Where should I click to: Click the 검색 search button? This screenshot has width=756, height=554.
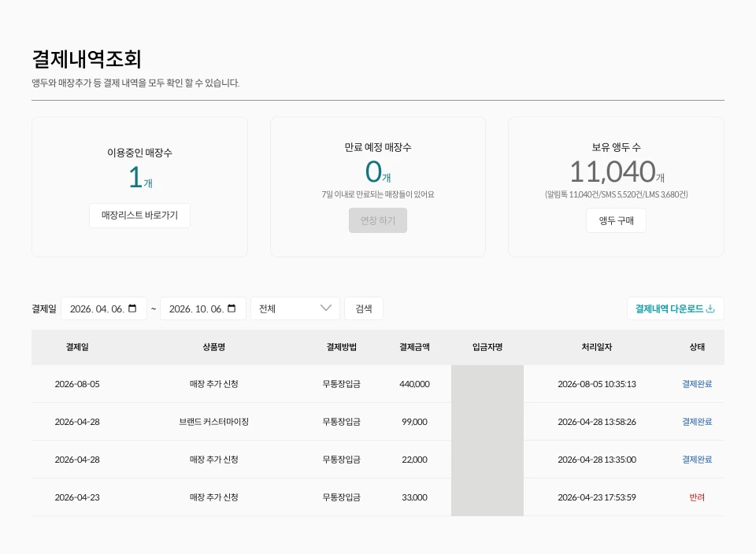[364, 308]
